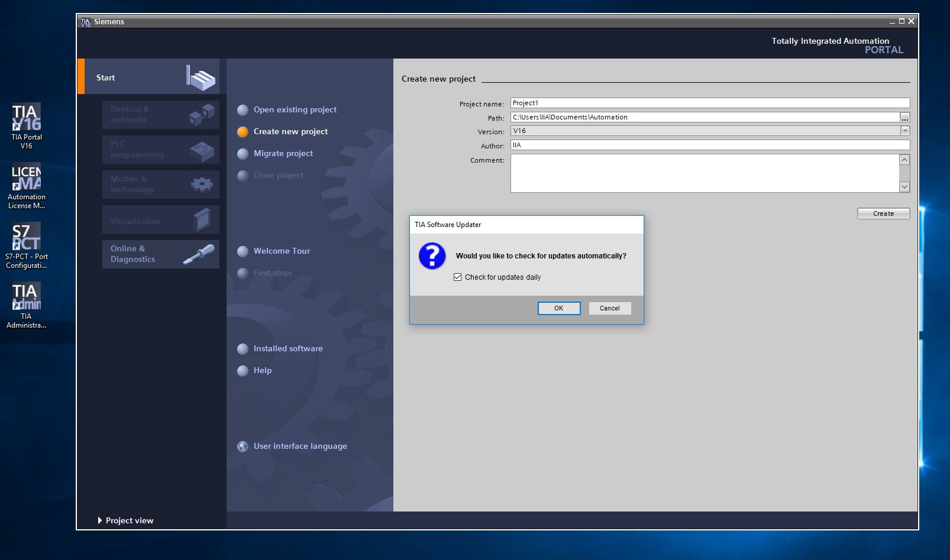The image size is (950, 560).
Task: Click the Online & Diagnostics screwdriver icon
Action: click(x=199, y=254)
